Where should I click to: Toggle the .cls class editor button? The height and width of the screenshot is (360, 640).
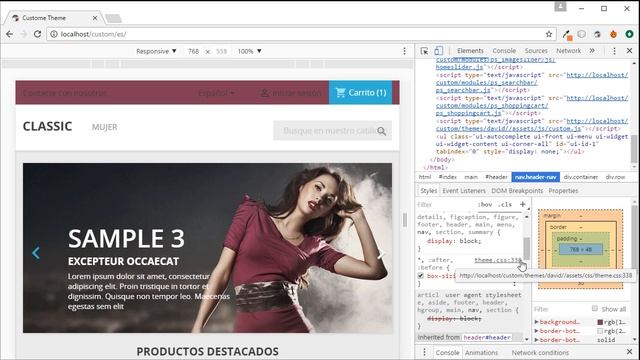505,204
